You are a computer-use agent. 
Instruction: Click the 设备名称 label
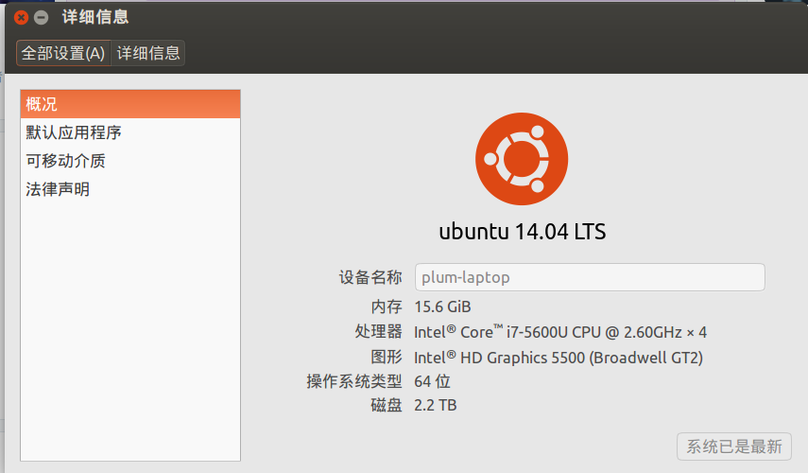pyautogui.click(x=370, y=277)
